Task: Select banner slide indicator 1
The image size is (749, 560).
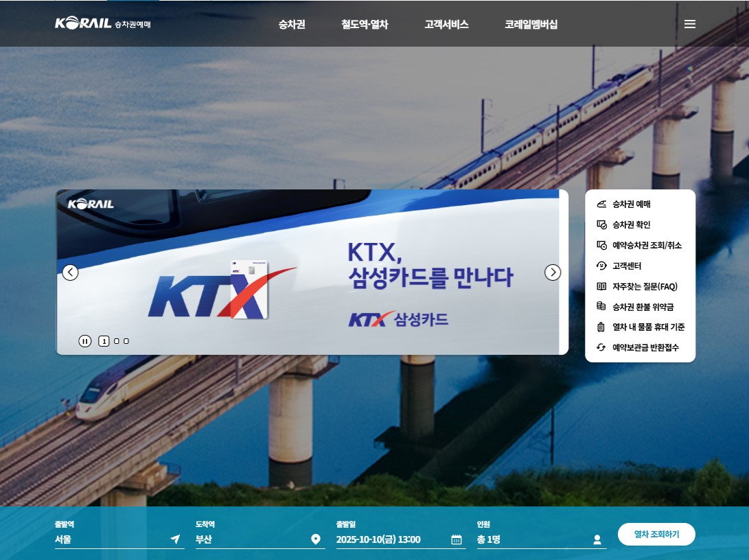Action: (104, 341)
